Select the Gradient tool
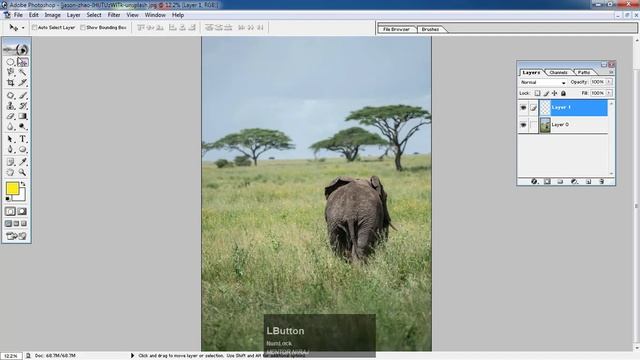The image size is (640, 360). 22,116
